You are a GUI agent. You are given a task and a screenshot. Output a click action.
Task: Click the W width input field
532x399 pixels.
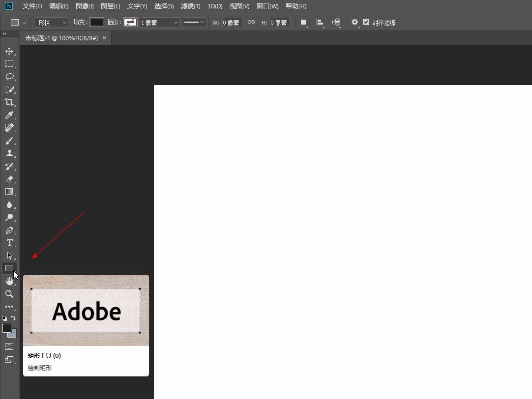point(232,23)
